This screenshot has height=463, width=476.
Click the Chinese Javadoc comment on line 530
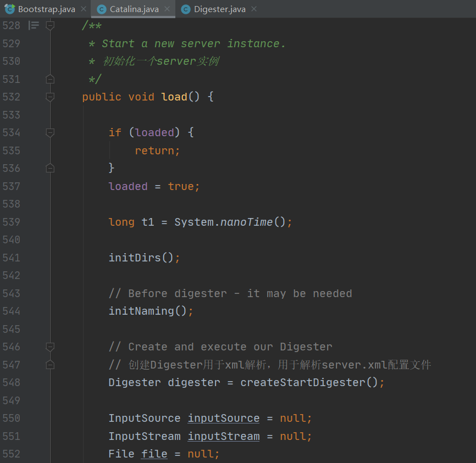tap(160, 62)
